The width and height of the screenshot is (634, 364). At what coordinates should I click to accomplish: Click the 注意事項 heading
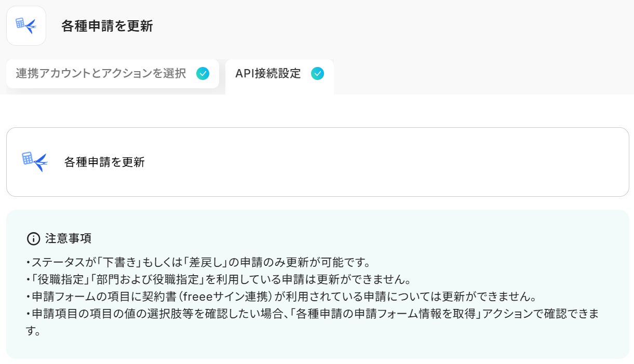[68, 239]
